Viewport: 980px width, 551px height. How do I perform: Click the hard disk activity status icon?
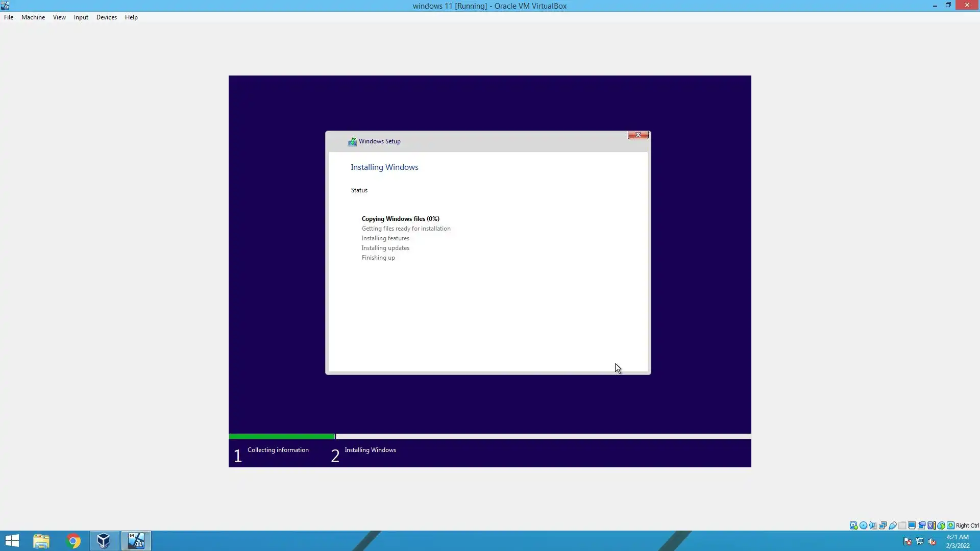tap(853, 525)
